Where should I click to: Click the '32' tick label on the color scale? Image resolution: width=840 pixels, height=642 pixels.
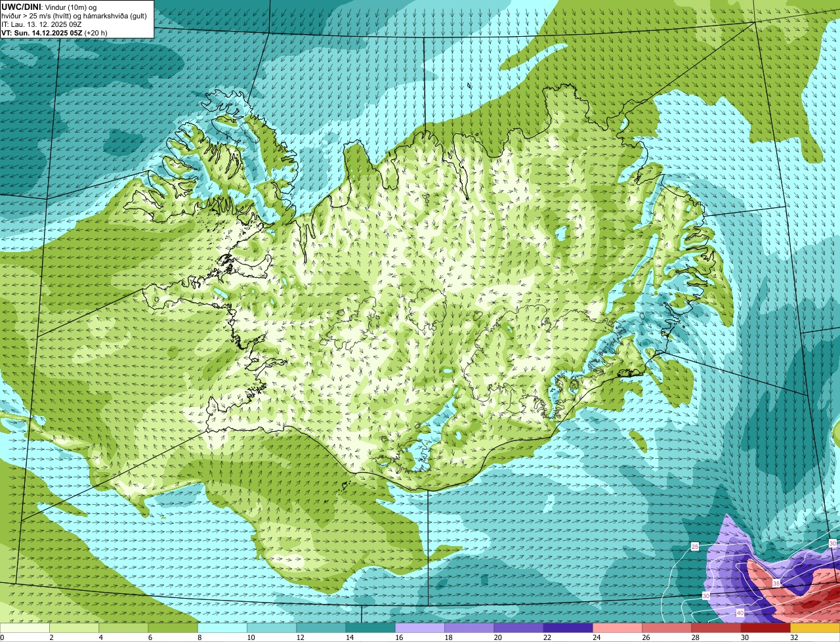point(794,637)
